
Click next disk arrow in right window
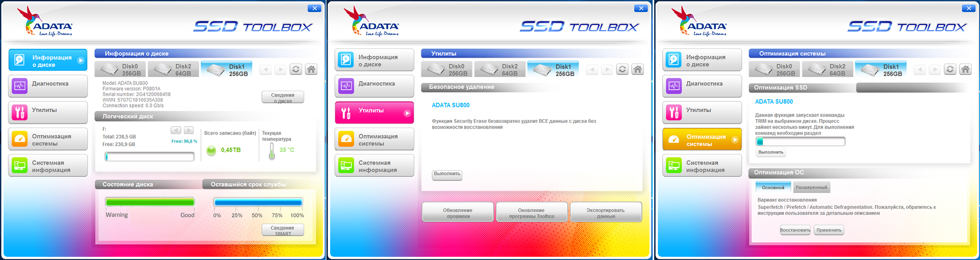point(935,70)
